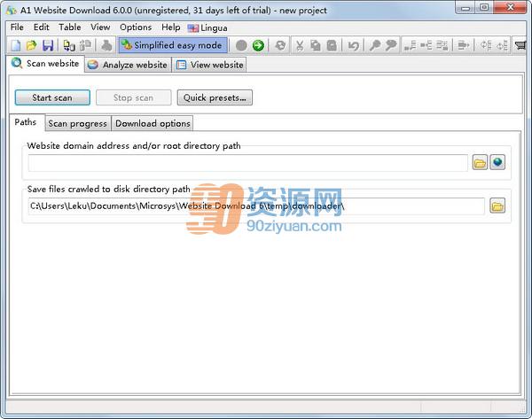Click the second up-down sort icon

(502, 45)
